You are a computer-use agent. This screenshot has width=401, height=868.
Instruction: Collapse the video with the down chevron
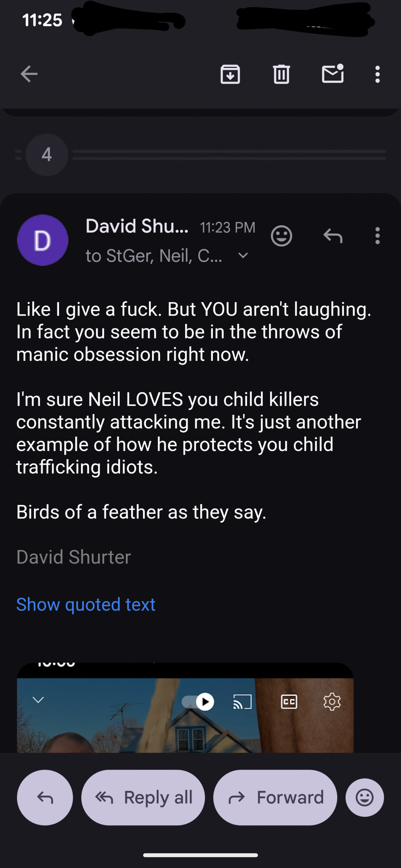[x=38, y=699]
